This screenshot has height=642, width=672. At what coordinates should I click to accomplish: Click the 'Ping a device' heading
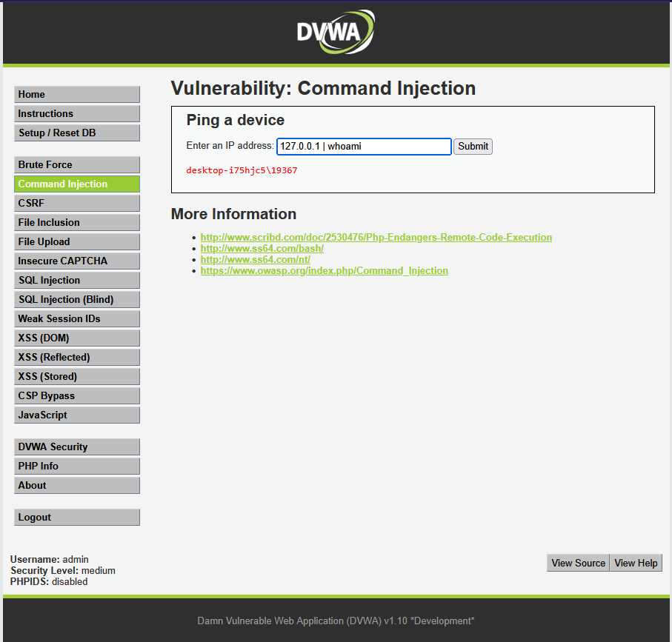point(236,120)
